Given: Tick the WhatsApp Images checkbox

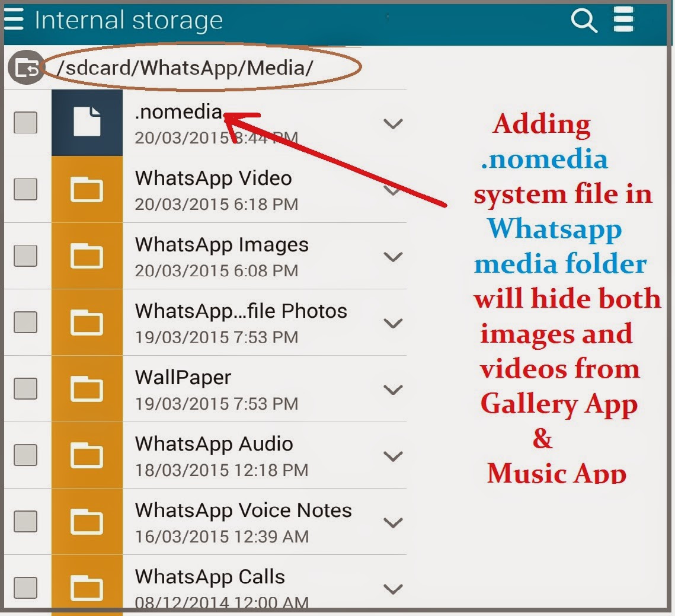Looking at the screenshot, I should pos(25,256).
